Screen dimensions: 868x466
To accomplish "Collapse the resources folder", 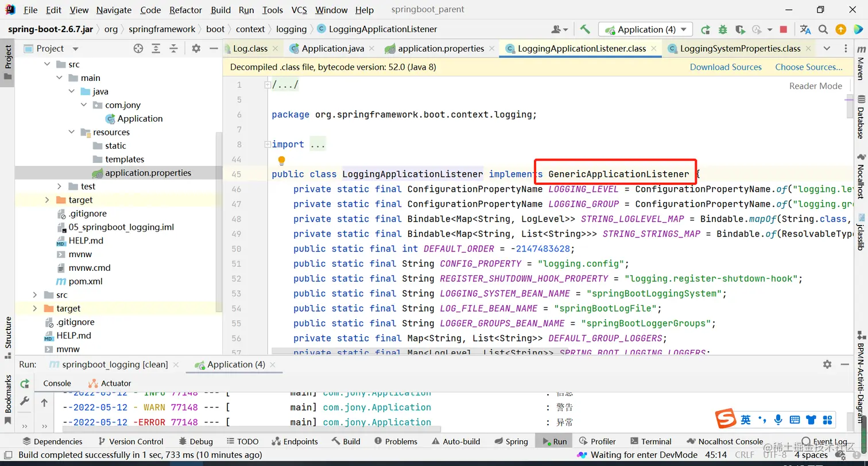I will [x=72, y=133].
